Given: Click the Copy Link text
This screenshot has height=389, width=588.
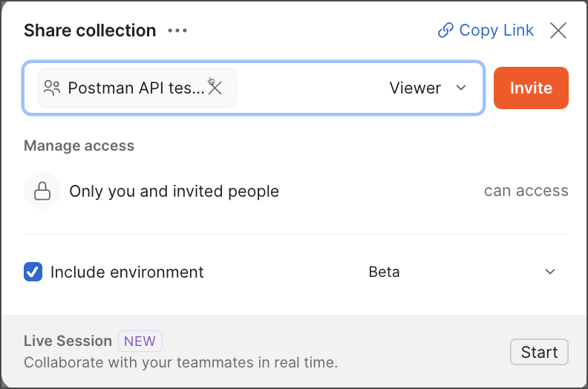Looking at the screenshot, I should (x=496, y=30).
